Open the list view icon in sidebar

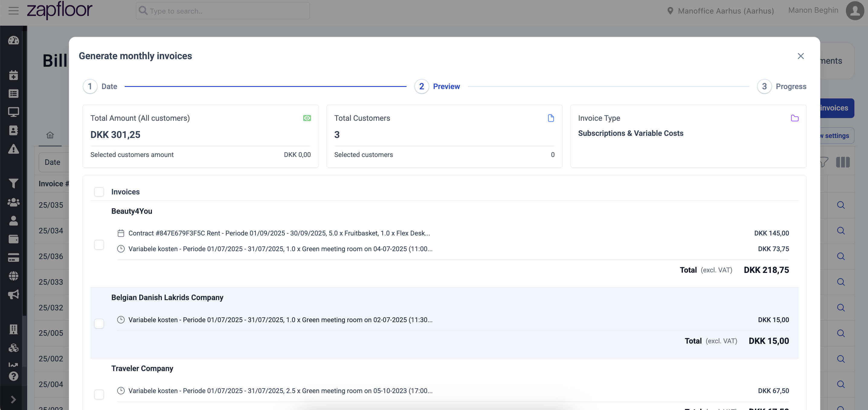coord(14,93)
